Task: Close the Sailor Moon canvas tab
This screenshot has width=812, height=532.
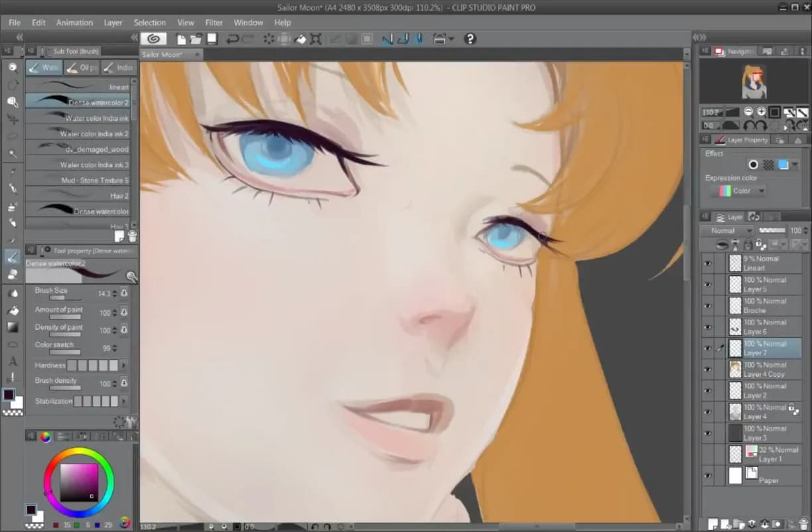Action: [x=196, y=54]
